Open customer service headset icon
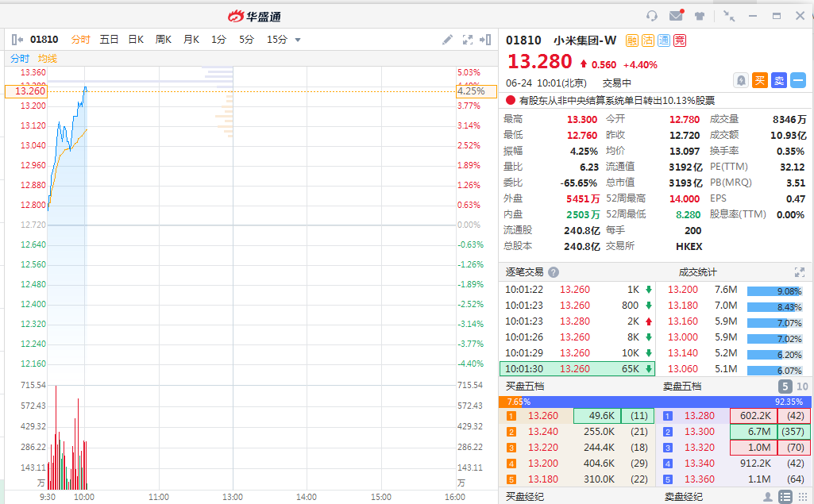Image resolution: width=814 pixels, height=504 pixels. [652, 16]
